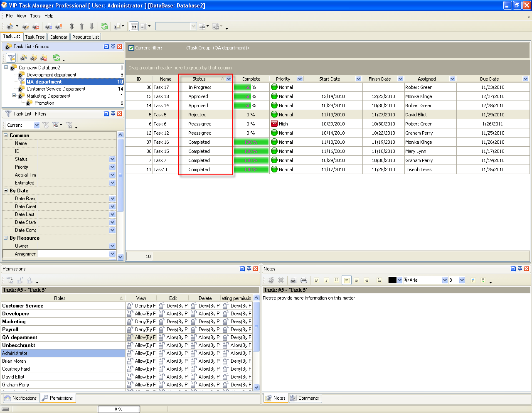Open the black font color swatch
Screen dimensions: 532x413
392,280
